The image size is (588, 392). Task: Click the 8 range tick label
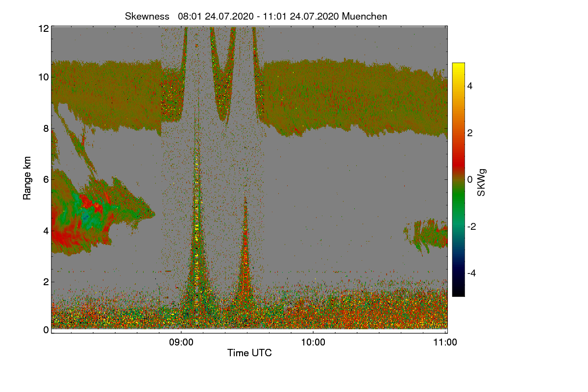point(46,128)
